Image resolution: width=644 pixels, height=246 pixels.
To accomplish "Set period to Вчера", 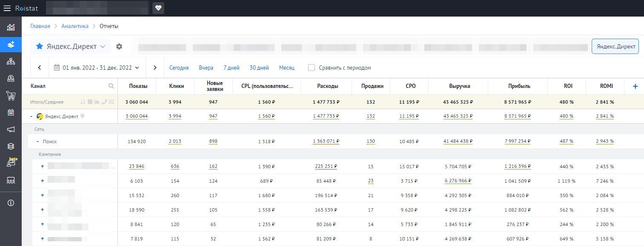I will tap(206, 68).
